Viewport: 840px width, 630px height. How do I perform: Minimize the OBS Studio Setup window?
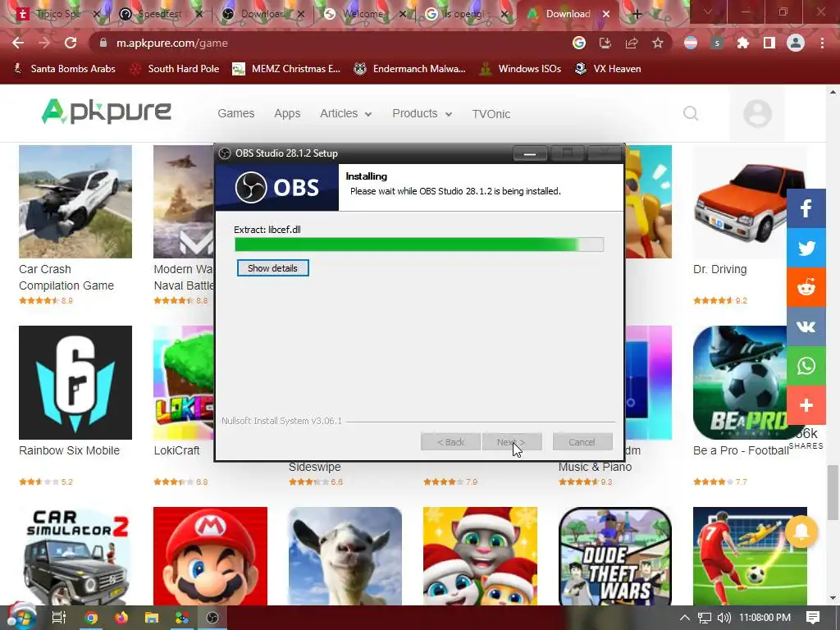[x=530, y=153]
